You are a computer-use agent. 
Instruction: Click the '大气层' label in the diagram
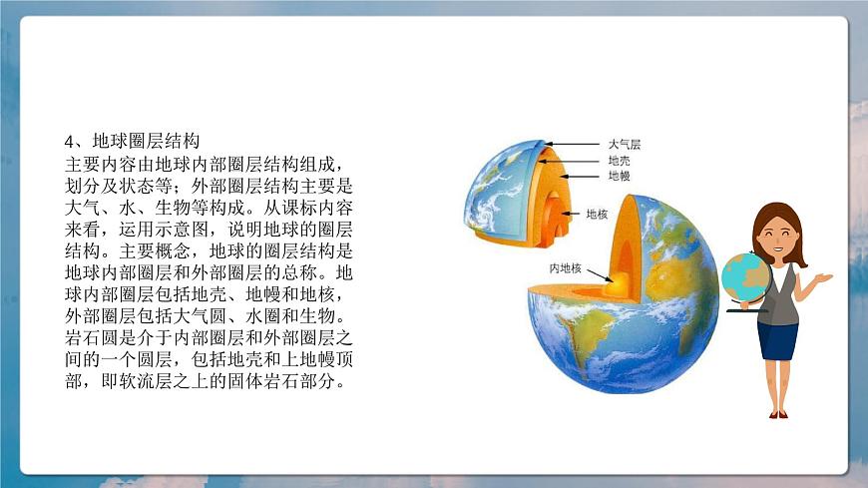[624, 145]
